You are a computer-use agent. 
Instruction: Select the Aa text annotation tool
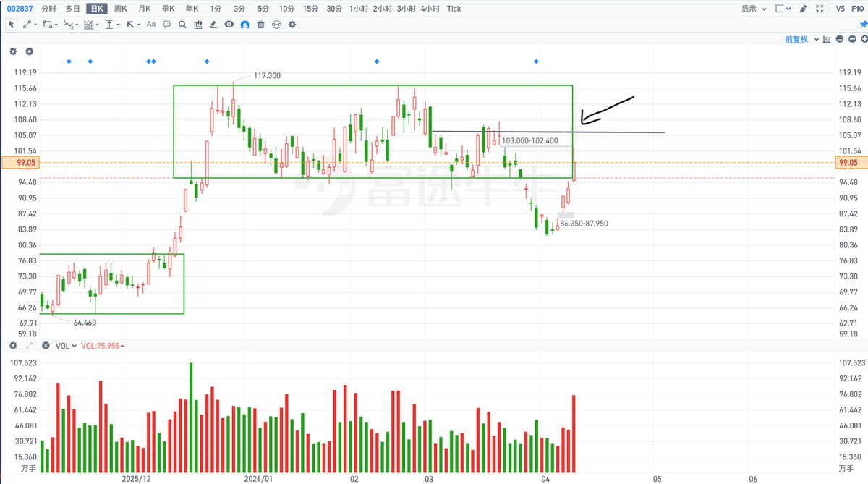(x=151, y=25)
